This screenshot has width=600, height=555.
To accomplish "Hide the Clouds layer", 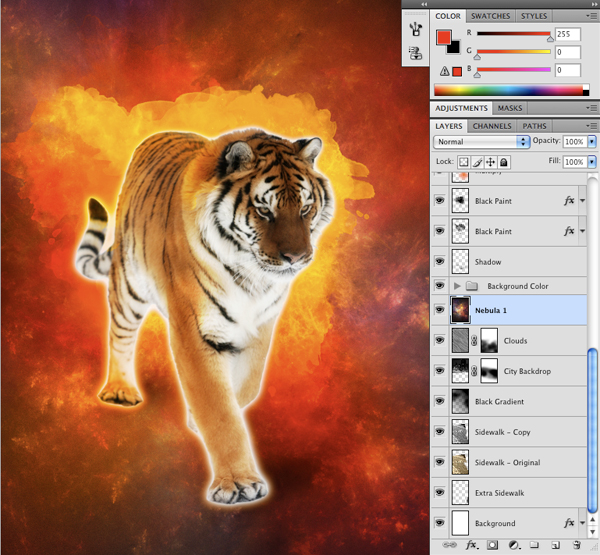I will click(440, 340).
